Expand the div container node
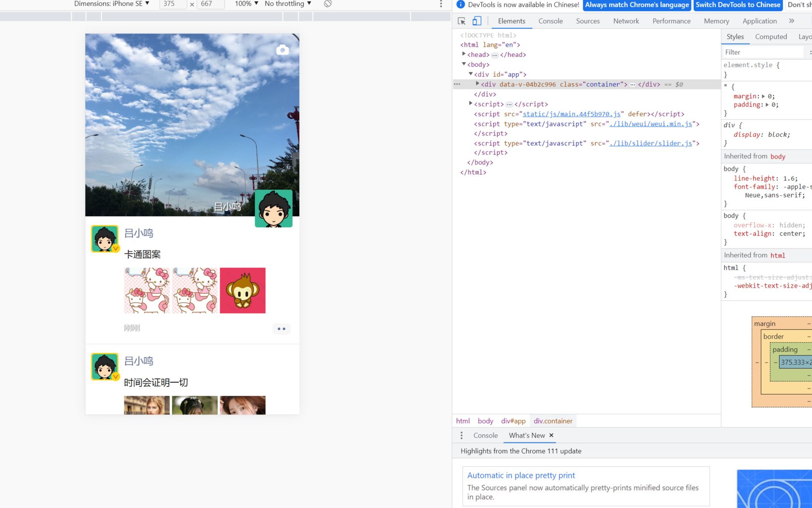 click(x=477, y=84)
